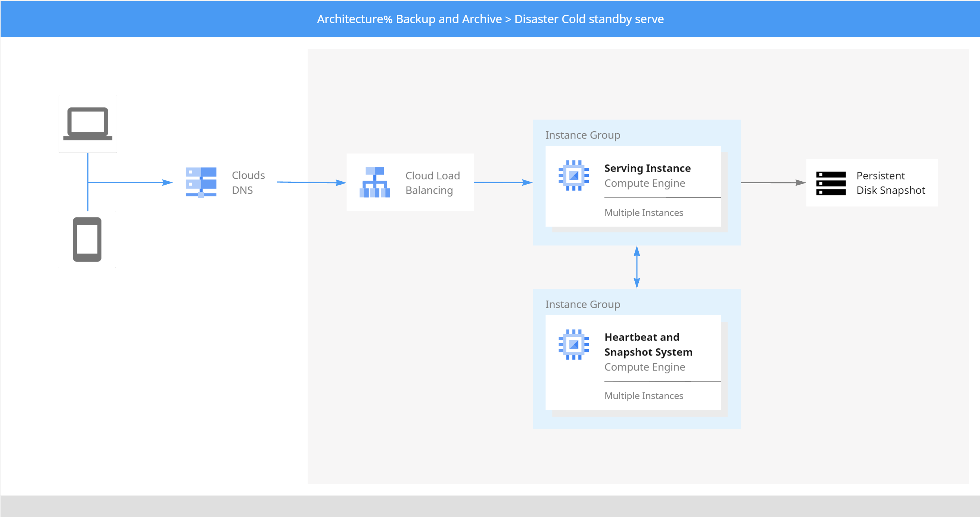Viewport: 980px width, 517px height.
Task: Click the Persistent Disk Snapshot icon
Action: click(831, 183)
